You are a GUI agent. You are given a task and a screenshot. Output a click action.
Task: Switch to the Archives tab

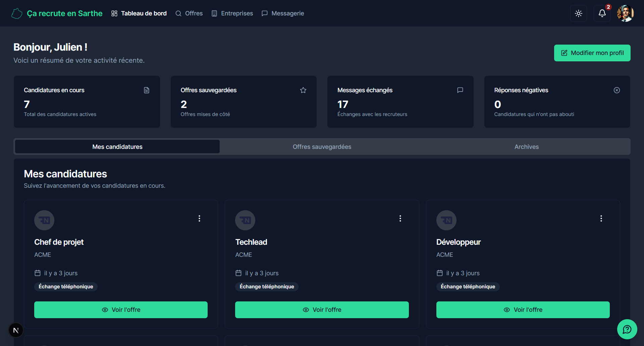coord(527,147)
